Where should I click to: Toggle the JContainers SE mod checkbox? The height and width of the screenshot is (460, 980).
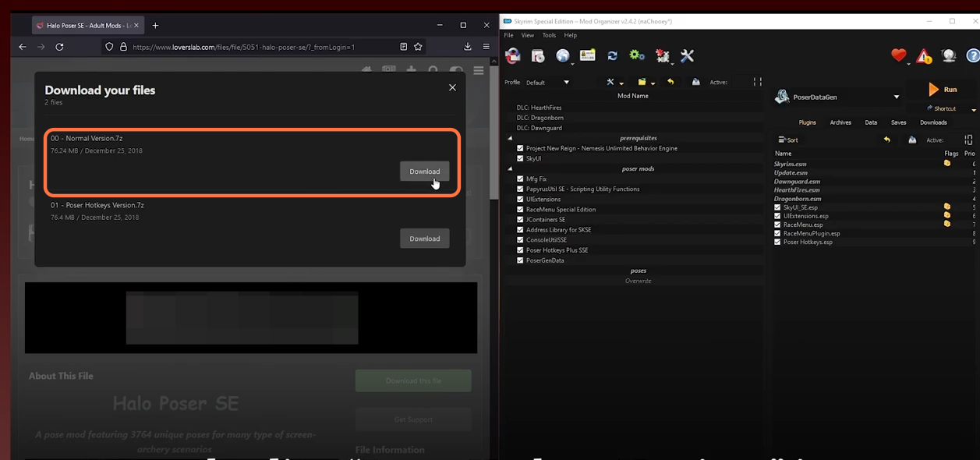(520, 219)
